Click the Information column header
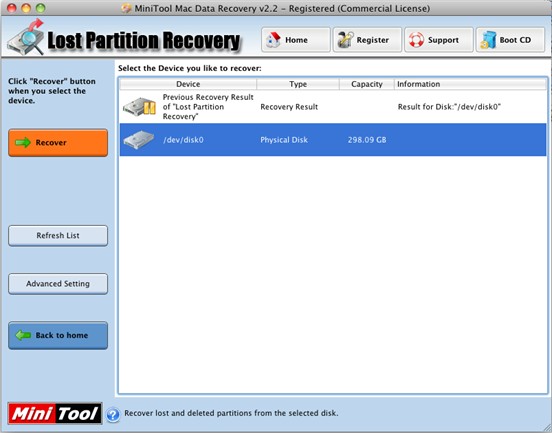This screenshot has height=433, width=552. [x=470, y=84]
